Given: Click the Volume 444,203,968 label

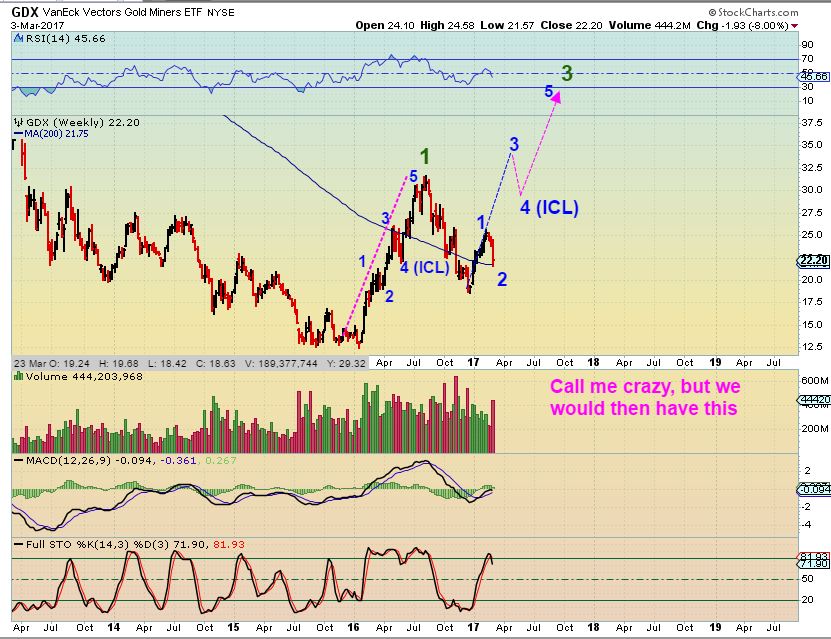Looking at the screenshot, I should (x=84, y=377).
